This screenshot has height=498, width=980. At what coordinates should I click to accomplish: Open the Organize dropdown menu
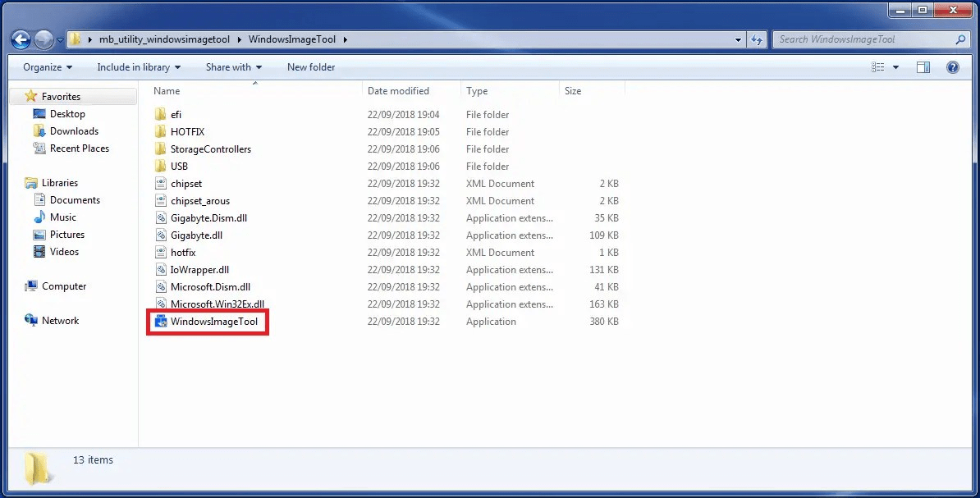tap(48, 67)
